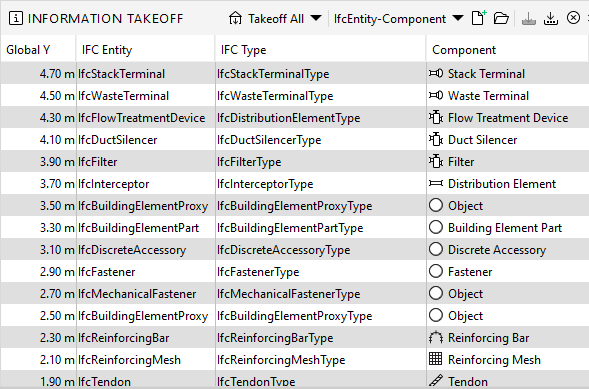Sort by the IFC Entity column header
This screenshot has height=389, width=589.
point(146,50)
